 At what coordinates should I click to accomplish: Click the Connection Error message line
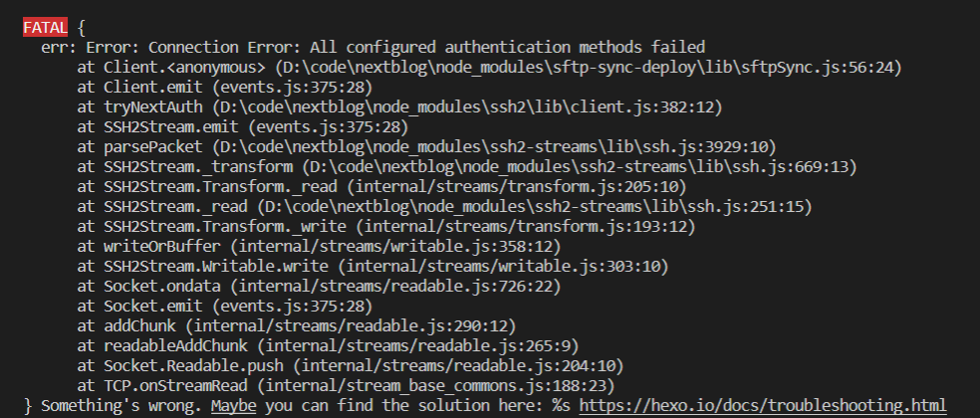[373, 48]
